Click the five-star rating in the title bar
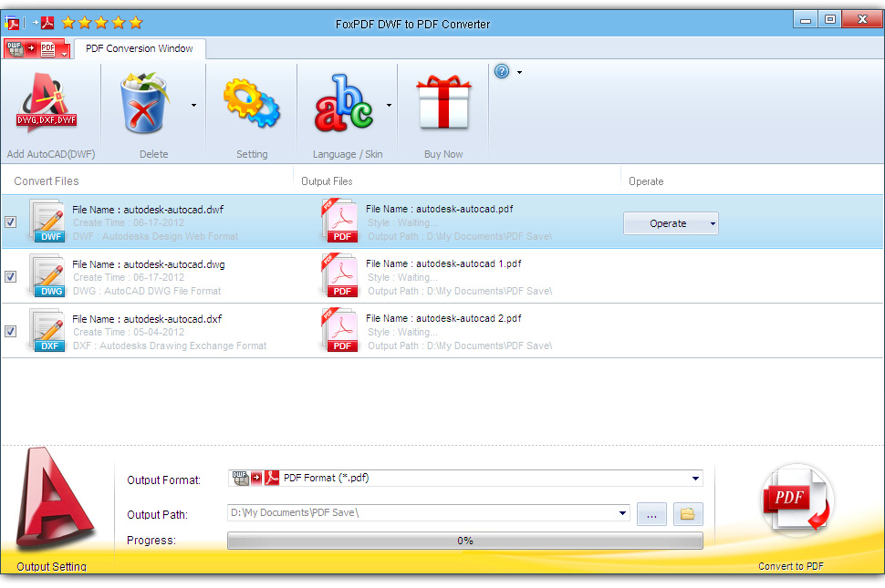Viewport: 885px width, 588px height. tap(102, 23)
